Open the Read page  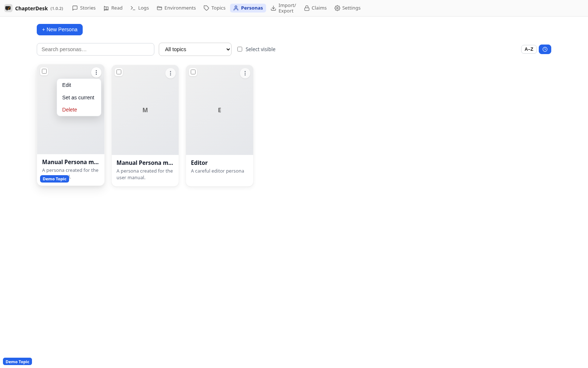tap(113, 8)
